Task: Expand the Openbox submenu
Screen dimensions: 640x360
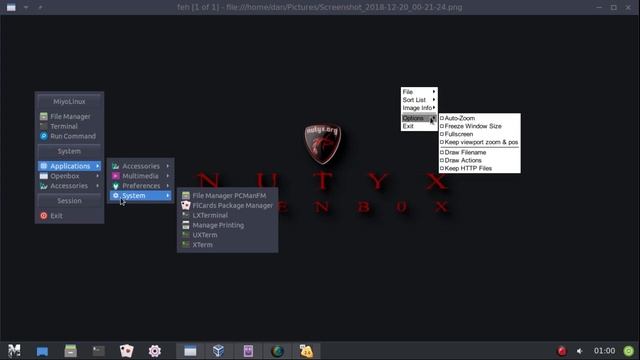Action: click(69, 176)
